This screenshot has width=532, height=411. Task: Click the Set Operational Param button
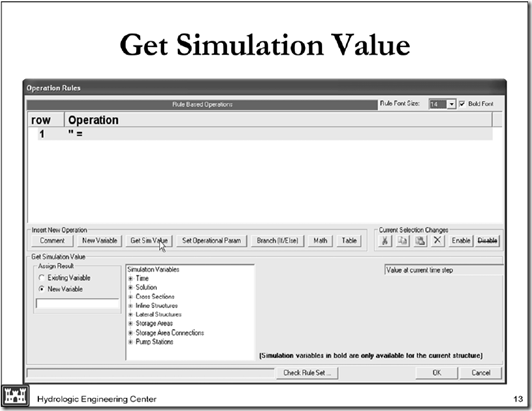tap(211, 241)
